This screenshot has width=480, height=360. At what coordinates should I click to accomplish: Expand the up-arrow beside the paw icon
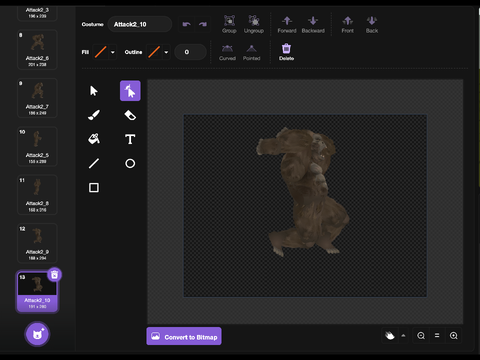403,336
